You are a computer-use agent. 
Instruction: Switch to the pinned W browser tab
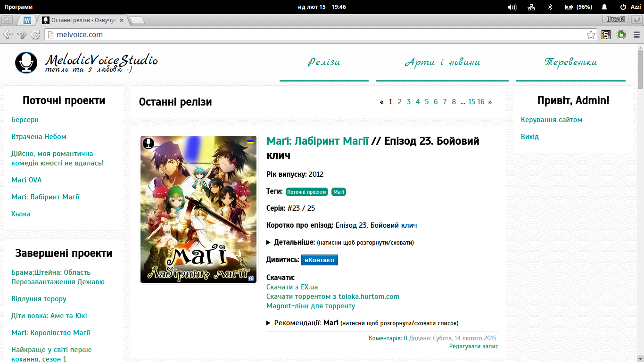click(x=27, y=20)
